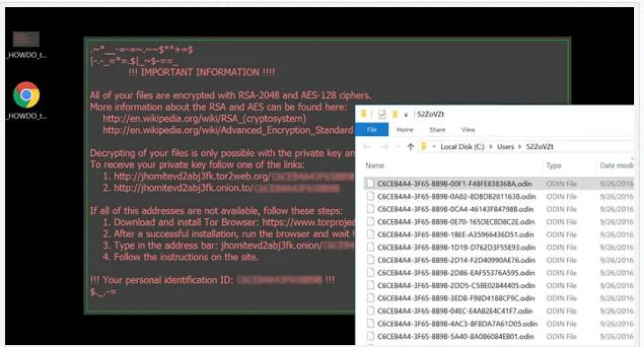Open the File menu tab
Viewport: 644px width, 347px height.
point(372,130)
